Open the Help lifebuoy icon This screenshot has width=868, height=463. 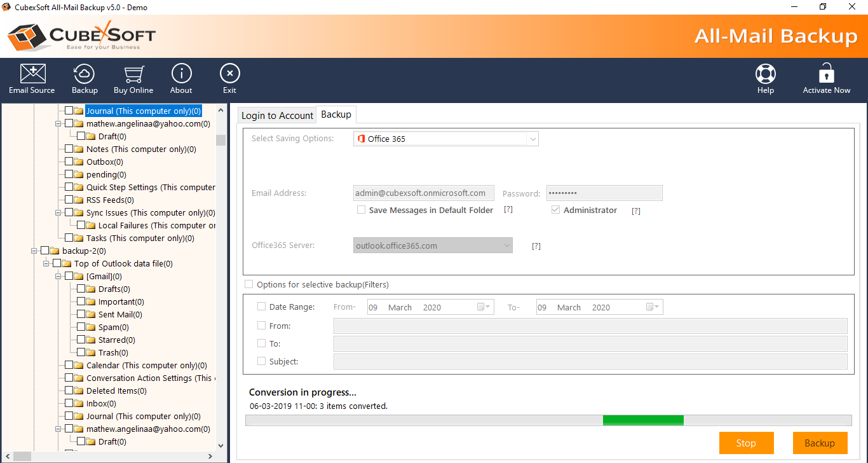[x=765, y=74]
